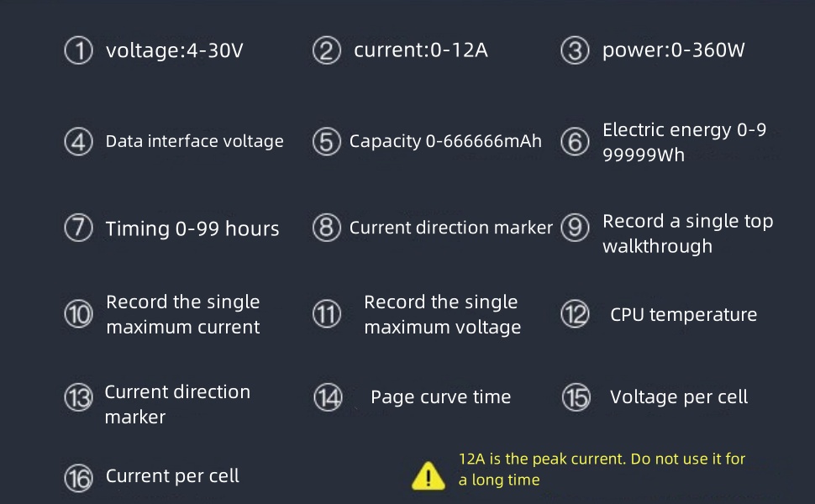Click the circled number 3 icon
815x504 pixels.
pyautogui.click(x=575, y=50)
